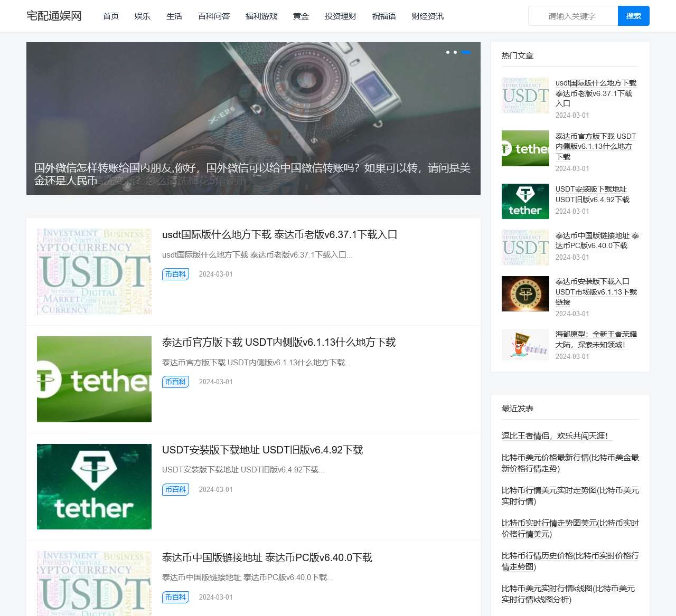Click the USDT thumbnail beside 泰达币中国版链接地址
Screen dimensions: 676x616
point(94,583)
